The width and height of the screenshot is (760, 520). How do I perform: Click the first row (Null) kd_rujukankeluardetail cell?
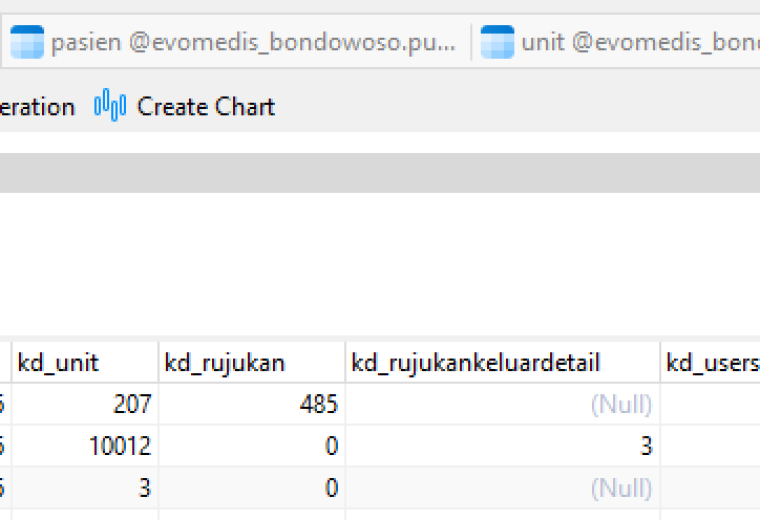[503, 404]
